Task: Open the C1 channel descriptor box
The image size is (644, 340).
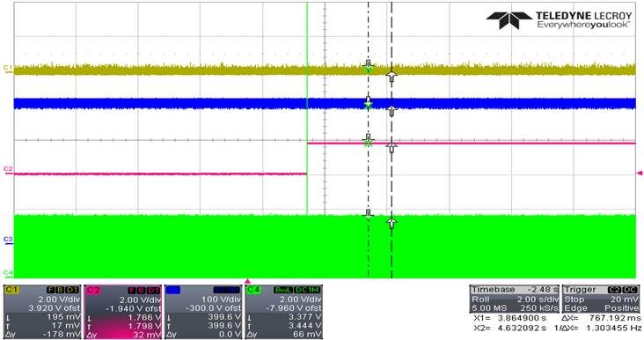Action: (x=42, y=312)
